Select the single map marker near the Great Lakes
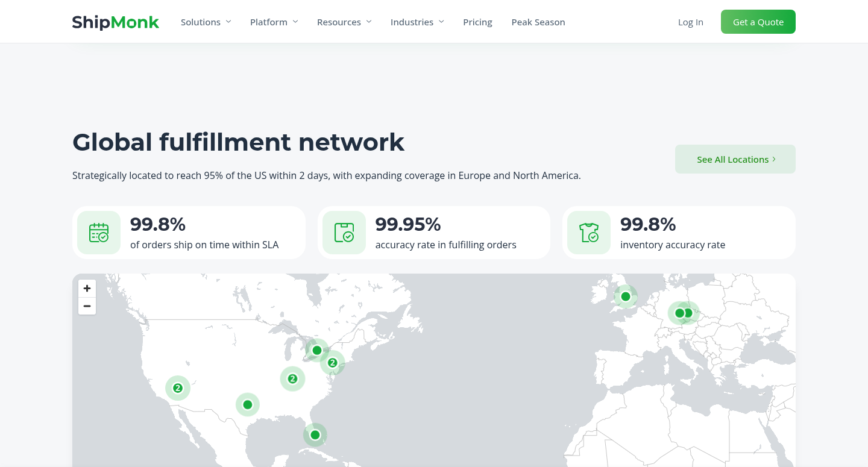The height and width of the screenshot is (467, 868). pos(317,350)
